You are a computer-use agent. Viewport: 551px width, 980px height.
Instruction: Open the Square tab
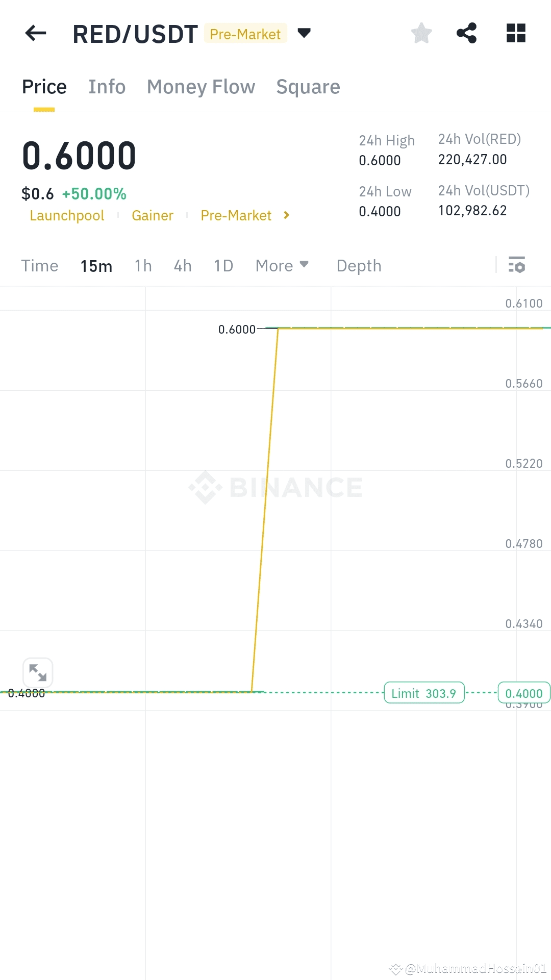308,87
